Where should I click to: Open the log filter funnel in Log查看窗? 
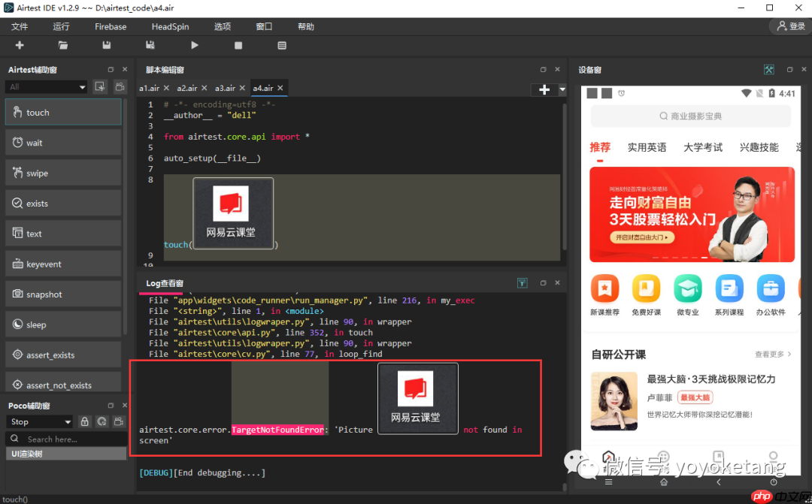(523, 282)
